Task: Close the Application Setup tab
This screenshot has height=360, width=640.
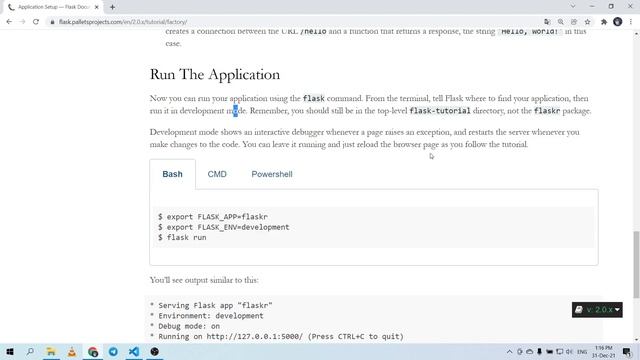Action: tap(97, 7)
